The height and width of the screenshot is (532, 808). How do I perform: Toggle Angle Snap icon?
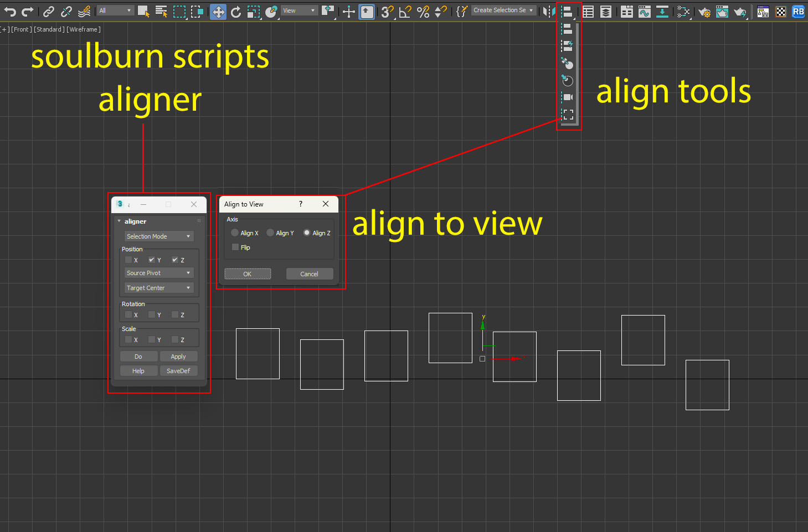(405, 11)
